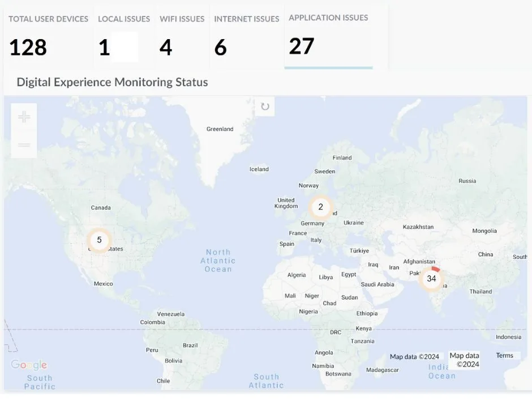Click the Spain label on the map
The height and width of the screenshot is (401, 532).
[287, 244]
